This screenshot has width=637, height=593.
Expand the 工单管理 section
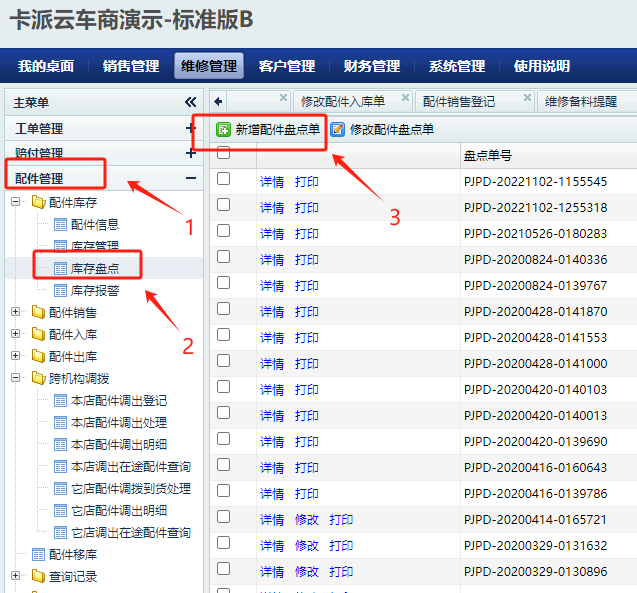click(x=191, y=128)
